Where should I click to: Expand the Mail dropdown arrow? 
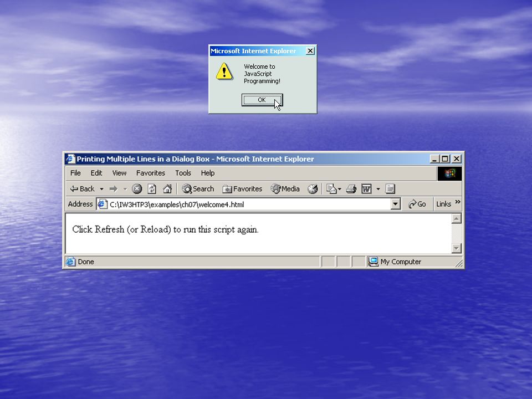(340, 188)
